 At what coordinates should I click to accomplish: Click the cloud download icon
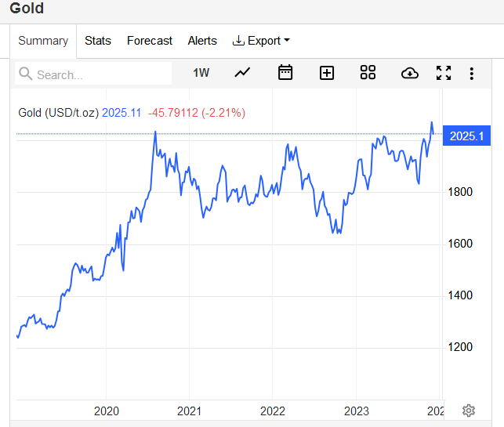point(410,73)
